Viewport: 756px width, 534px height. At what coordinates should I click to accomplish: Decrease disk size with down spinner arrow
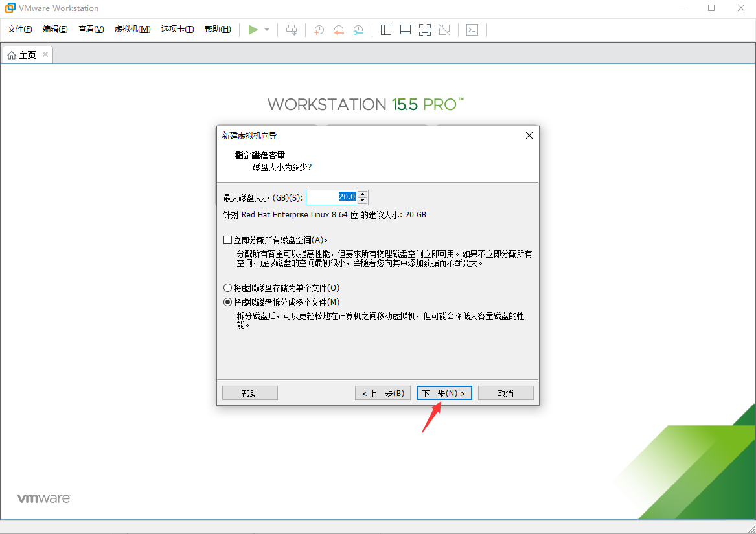click(363, 201)
